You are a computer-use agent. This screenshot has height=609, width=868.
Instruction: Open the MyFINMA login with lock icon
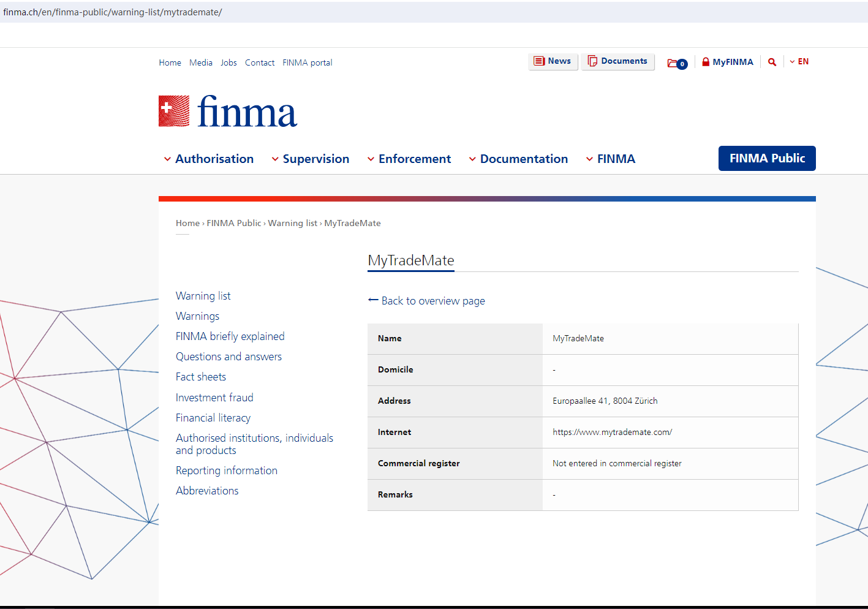tap(727, 62)
